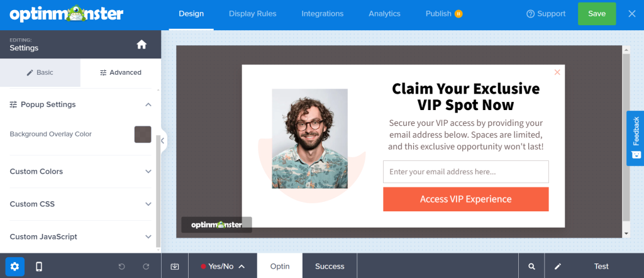Collapse the sidebar with the arrow handle

(x=163, y=140)
